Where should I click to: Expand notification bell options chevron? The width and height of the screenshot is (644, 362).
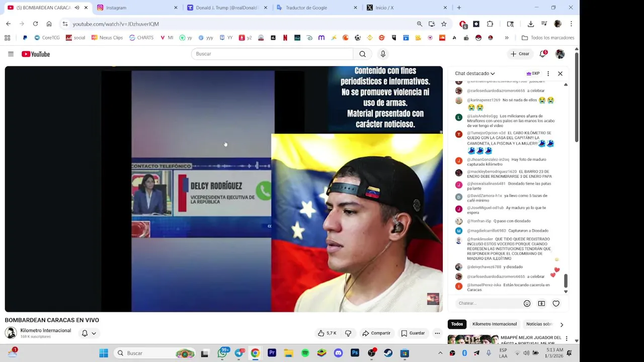point(94,333)
